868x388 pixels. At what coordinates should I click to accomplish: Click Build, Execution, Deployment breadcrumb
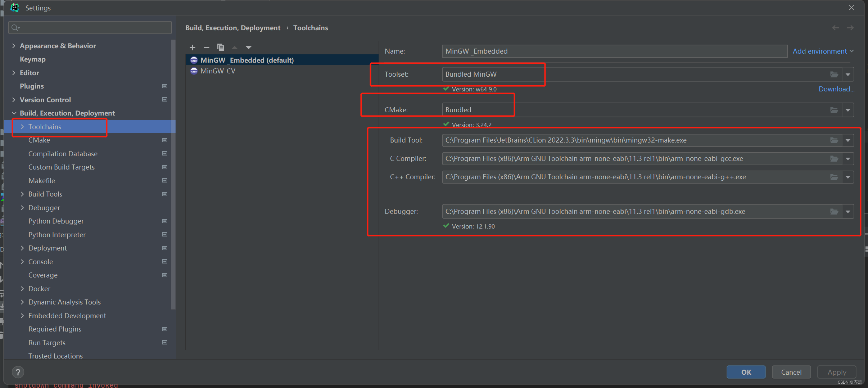tap(233, 28)
